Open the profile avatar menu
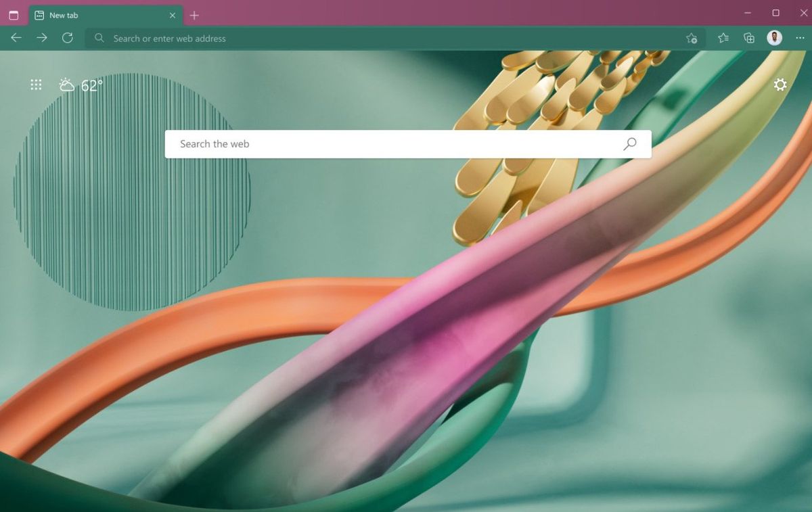Screen dimensions: 812x512 pos(775,38)
